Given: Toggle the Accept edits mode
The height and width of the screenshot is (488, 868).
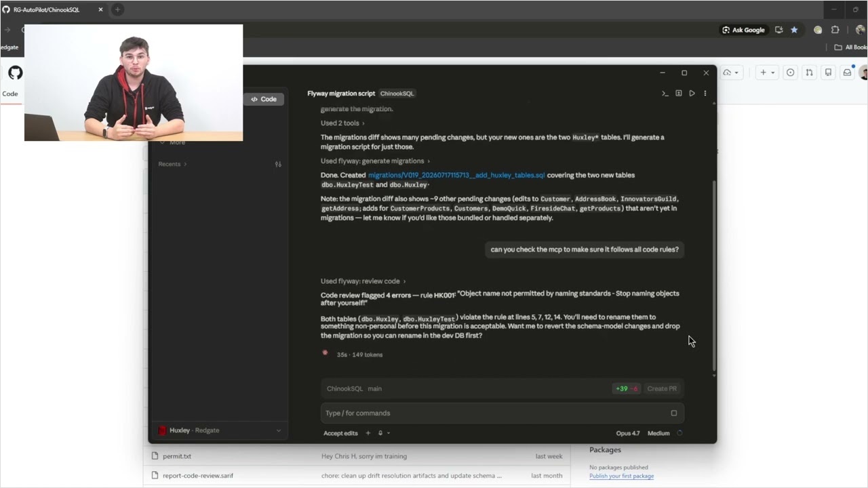Looking at the screenshot, I should 340,433.
